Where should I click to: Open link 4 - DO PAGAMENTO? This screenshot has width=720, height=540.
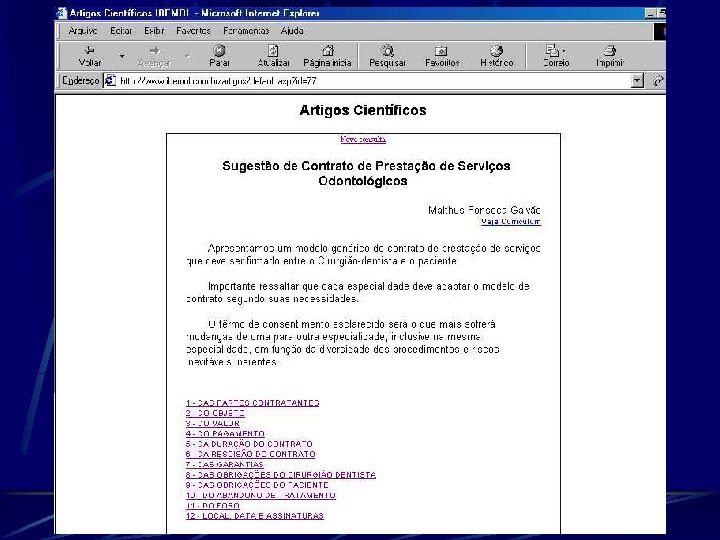[225, 434]
